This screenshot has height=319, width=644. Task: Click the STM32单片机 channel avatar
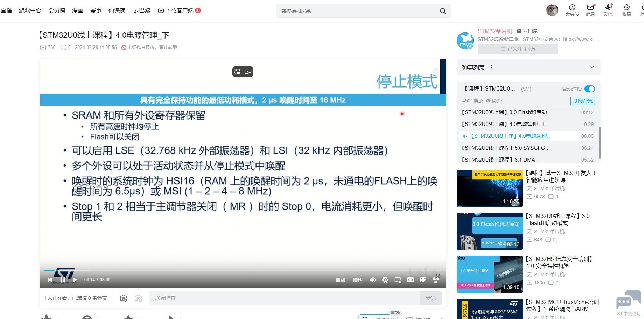pos(465,41)
